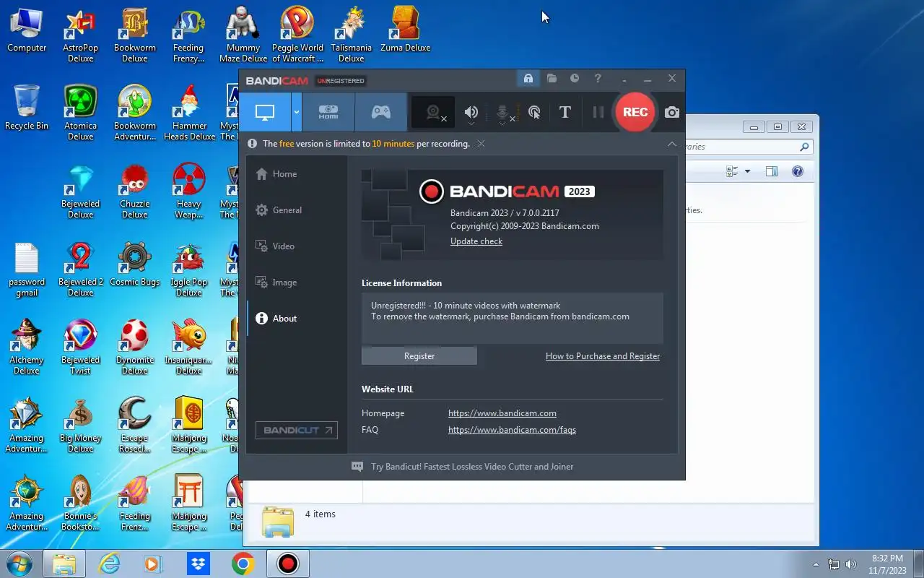The height and width of the screenshot is (578, 924).
Task: Select the About tab in sidebar
Action: click(x=297, y=319)
